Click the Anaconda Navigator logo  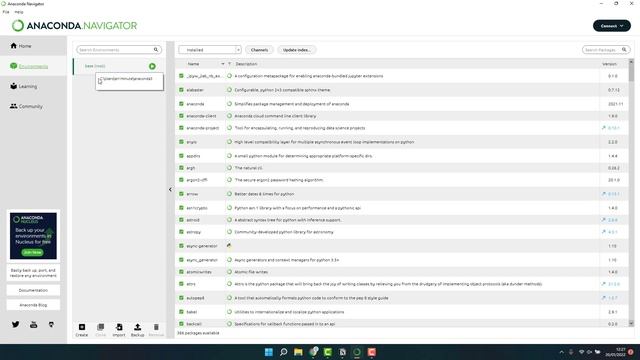75,26
